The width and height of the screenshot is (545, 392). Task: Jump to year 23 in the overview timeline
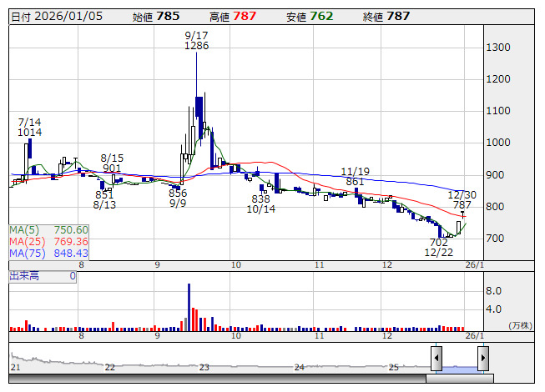pos(204,367)
